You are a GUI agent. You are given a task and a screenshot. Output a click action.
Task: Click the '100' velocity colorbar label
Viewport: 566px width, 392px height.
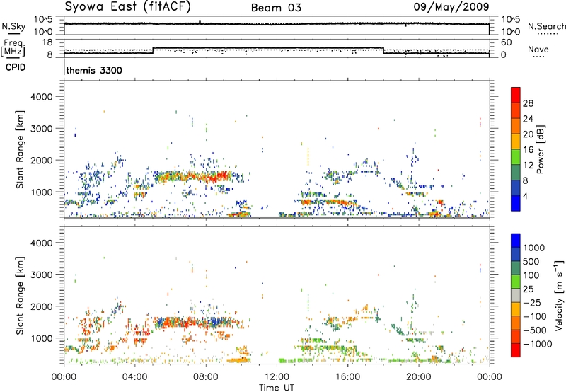pyautogui.click(x=531, y=275)
